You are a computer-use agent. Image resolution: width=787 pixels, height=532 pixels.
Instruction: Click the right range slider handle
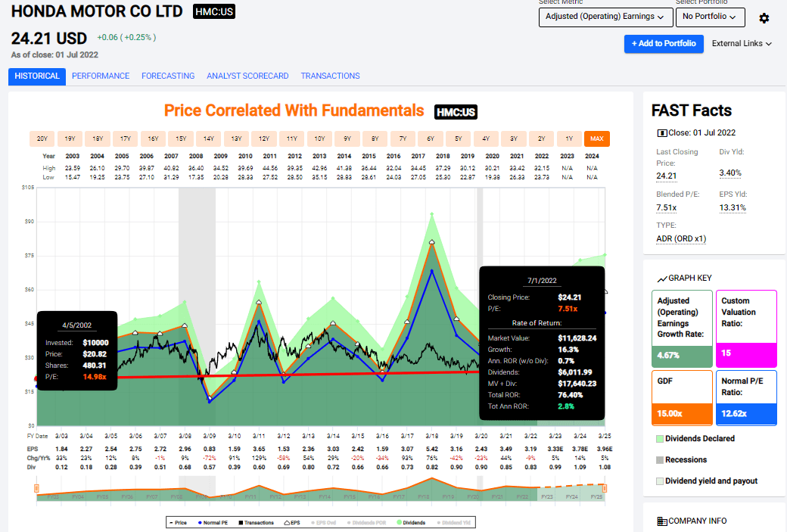click(605, 488)
